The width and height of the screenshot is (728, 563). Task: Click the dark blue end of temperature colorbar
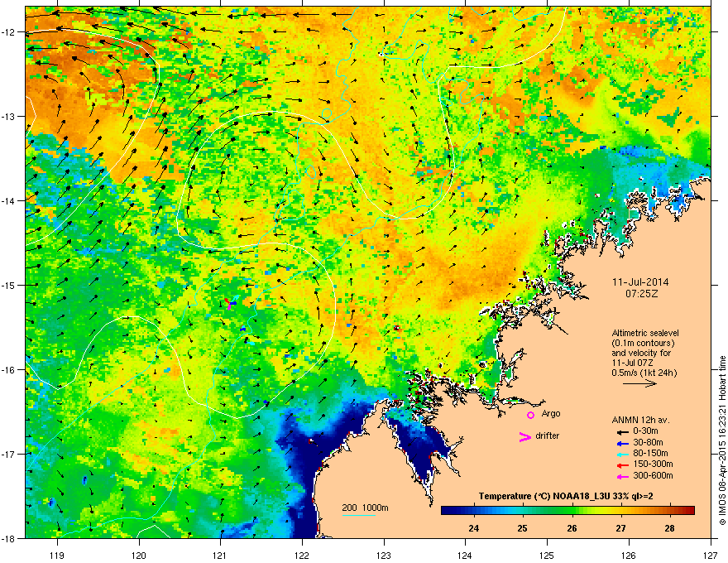[448, 511]
